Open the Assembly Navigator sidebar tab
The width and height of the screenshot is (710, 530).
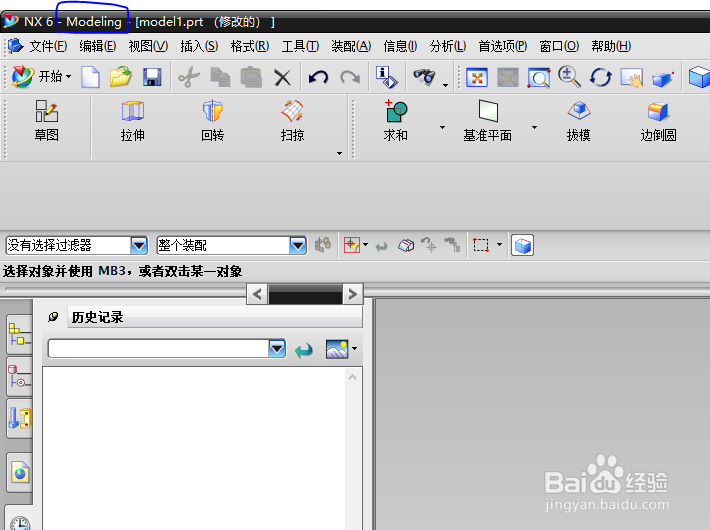click(x=19, y=335)
